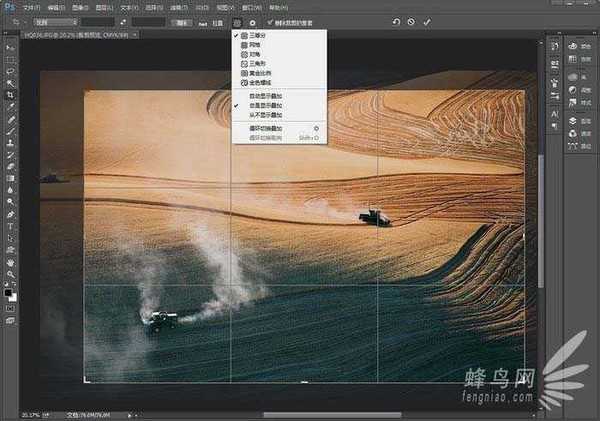
Task: Select the Crop tool in toolbox
Action: coord(11,95)
